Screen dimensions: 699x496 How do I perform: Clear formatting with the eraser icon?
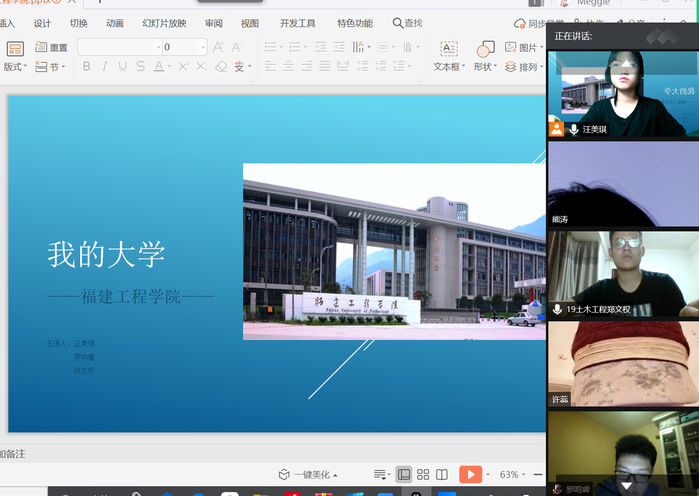(221, 66)
